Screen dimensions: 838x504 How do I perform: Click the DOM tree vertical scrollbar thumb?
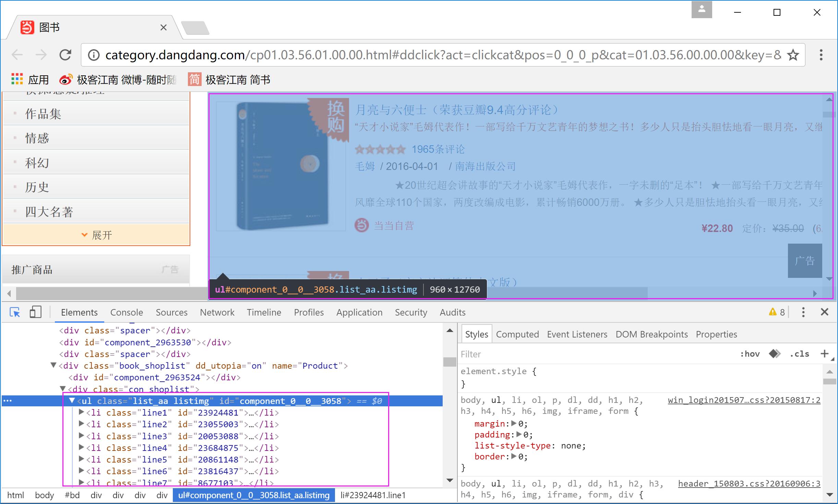coord(450,362)
